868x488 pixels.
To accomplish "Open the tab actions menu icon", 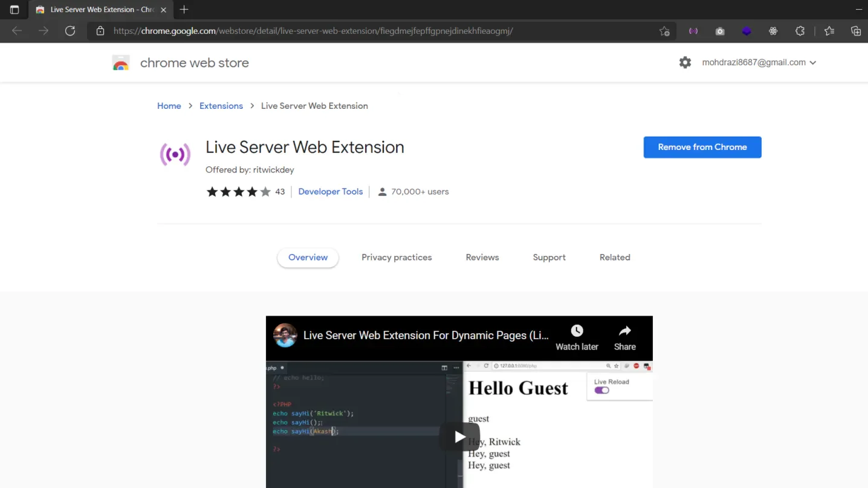I will coord(15,10).
